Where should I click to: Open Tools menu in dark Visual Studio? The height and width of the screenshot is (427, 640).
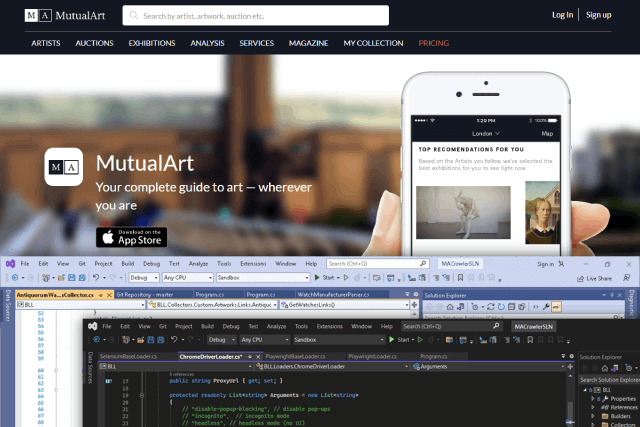(301, 327)
